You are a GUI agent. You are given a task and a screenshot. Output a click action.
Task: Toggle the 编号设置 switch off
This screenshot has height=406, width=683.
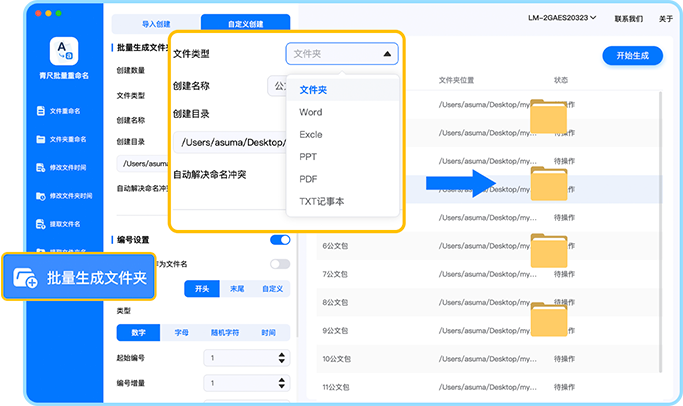[280, 240]
